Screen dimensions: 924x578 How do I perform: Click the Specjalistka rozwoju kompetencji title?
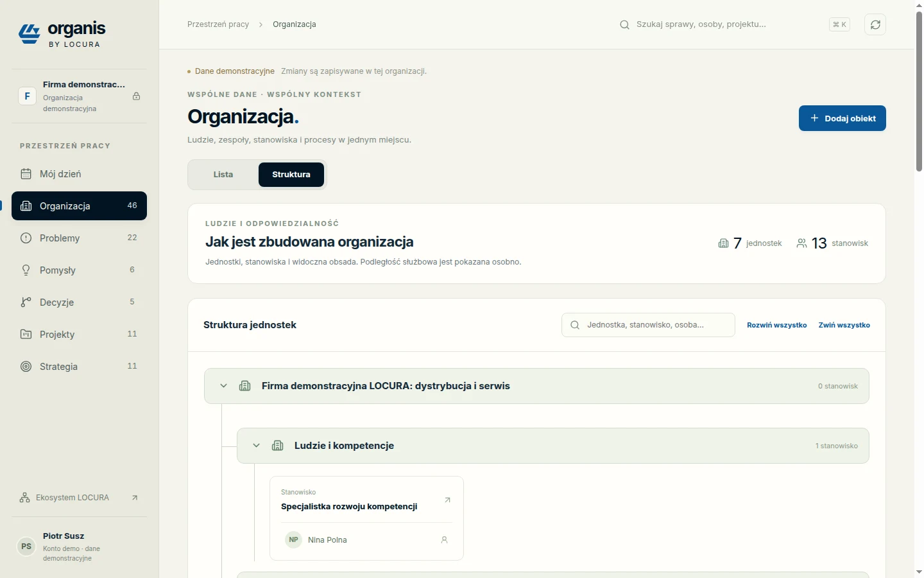point(349,507)
